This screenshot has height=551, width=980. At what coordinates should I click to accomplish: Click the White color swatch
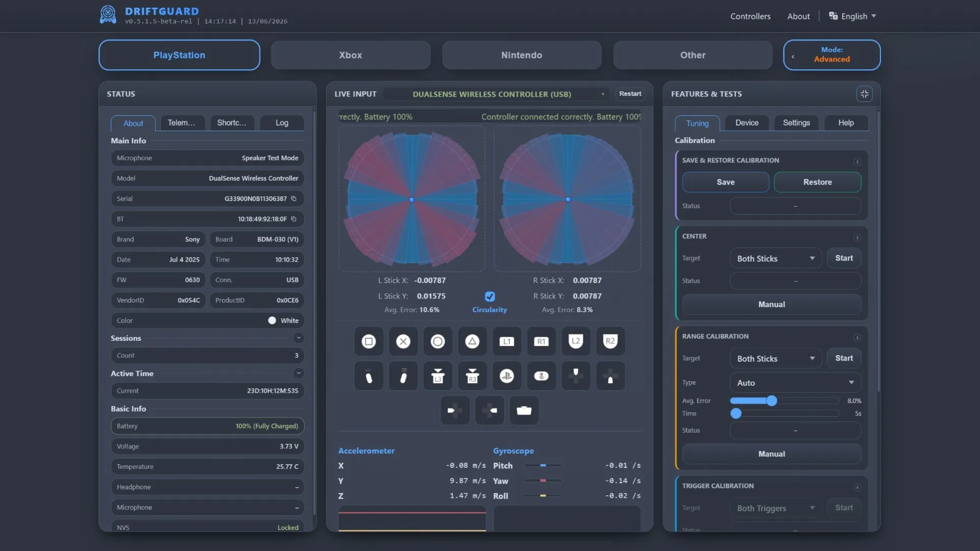[272, 320]
